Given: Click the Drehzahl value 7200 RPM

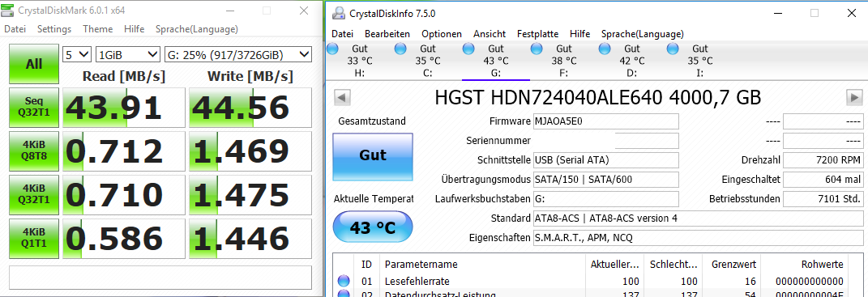Looking at the screenshot, I should (x=823, y=160).
